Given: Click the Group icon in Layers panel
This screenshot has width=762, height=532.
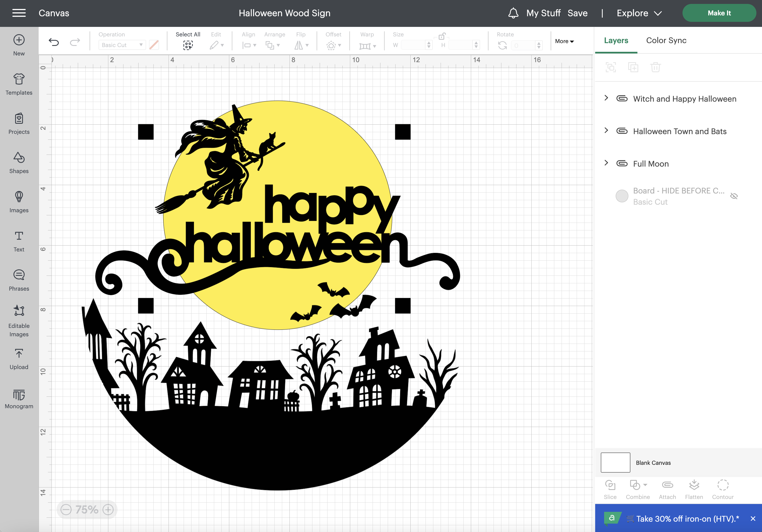Looking at the screenshot, I should point(611,67).
